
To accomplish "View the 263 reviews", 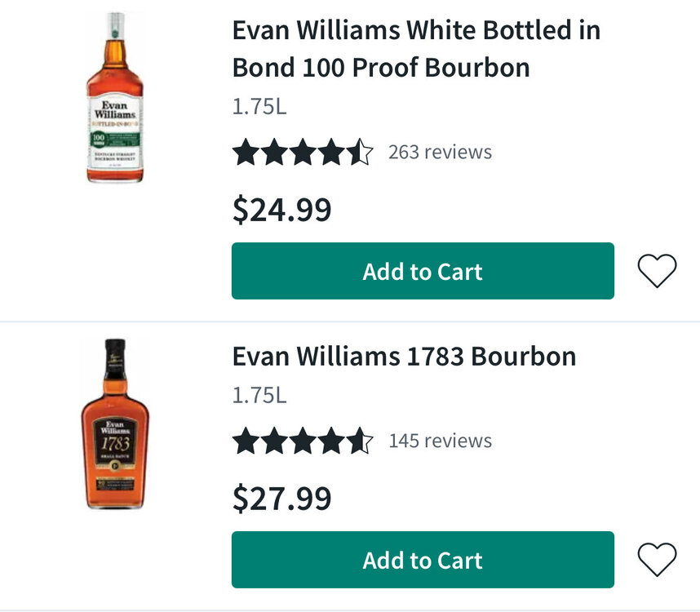I will click(x=440, y=153).
